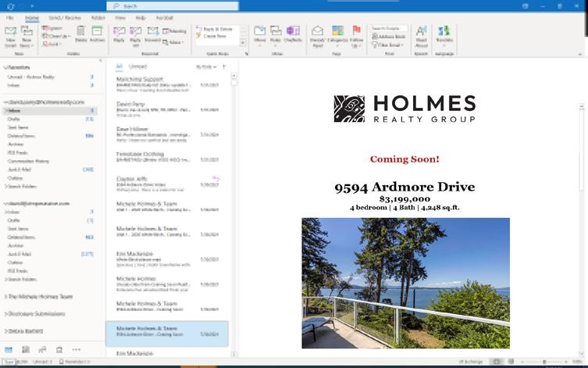The width and height of the screenshot is (588, 368).
Task: Expand the Disclosure Submissions group
Action: [5, 313]
